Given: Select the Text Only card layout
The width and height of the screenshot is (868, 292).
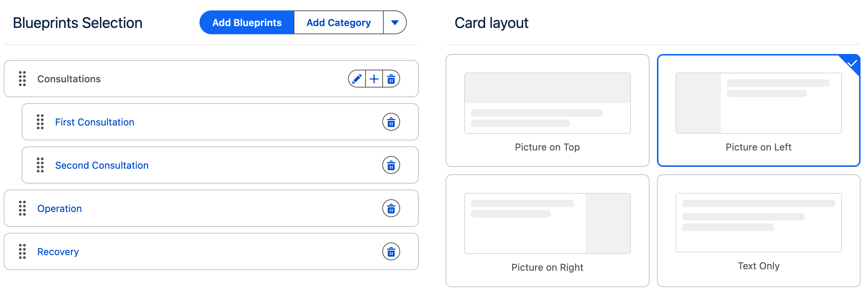Looking at the screenshot, I should coord(759,231).
